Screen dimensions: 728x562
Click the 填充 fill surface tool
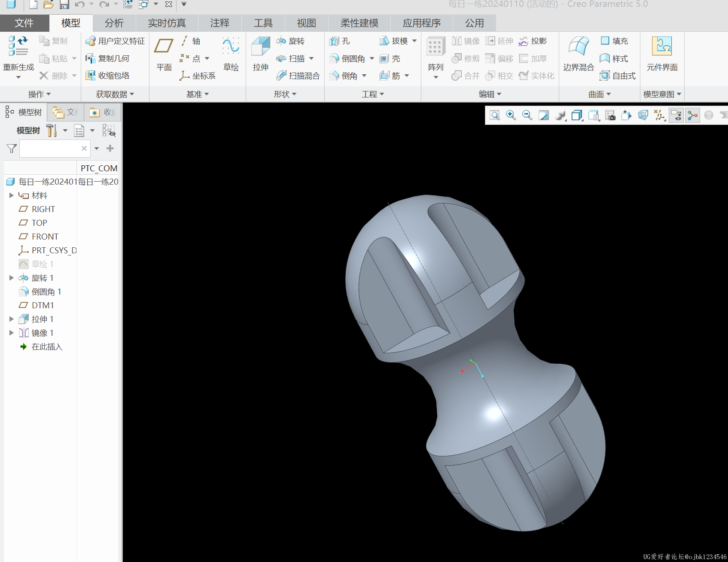(x=614, y=41)
